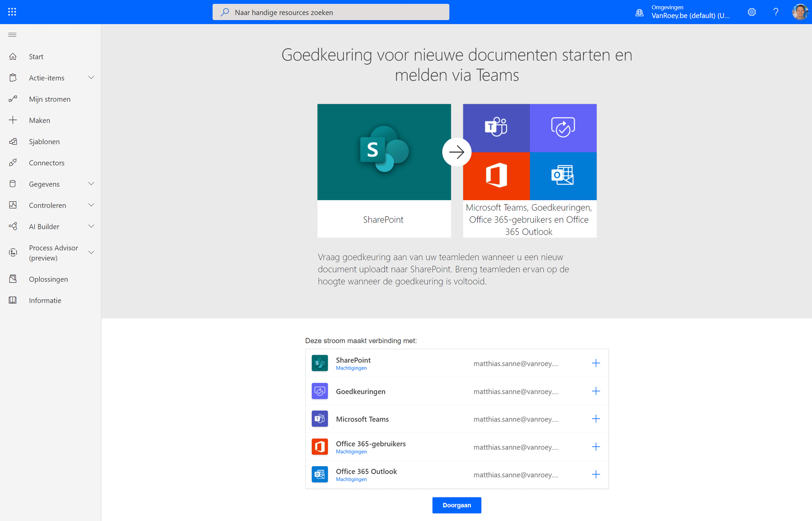Click the Process Advisor icon
The width and height of the screenshot is (812, 521).
coord(13,253)
